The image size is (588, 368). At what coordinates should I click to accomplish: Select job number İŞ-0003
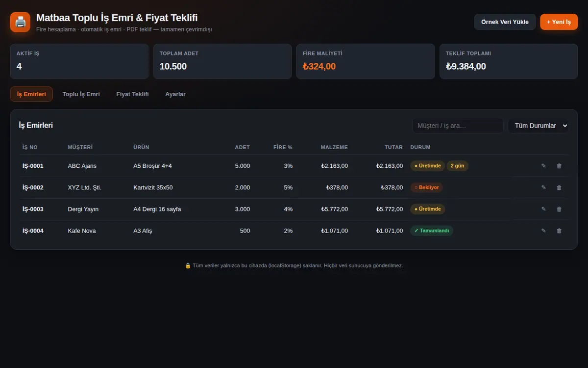point(33,209)
